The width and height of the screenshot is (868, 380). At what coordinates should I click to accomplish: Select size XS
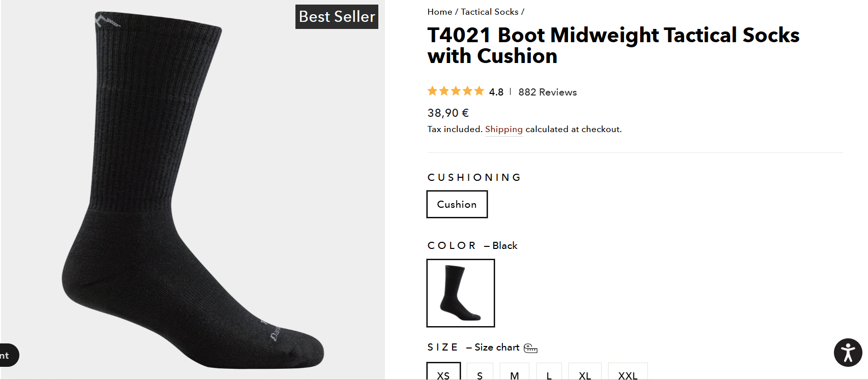coord(443,374)
